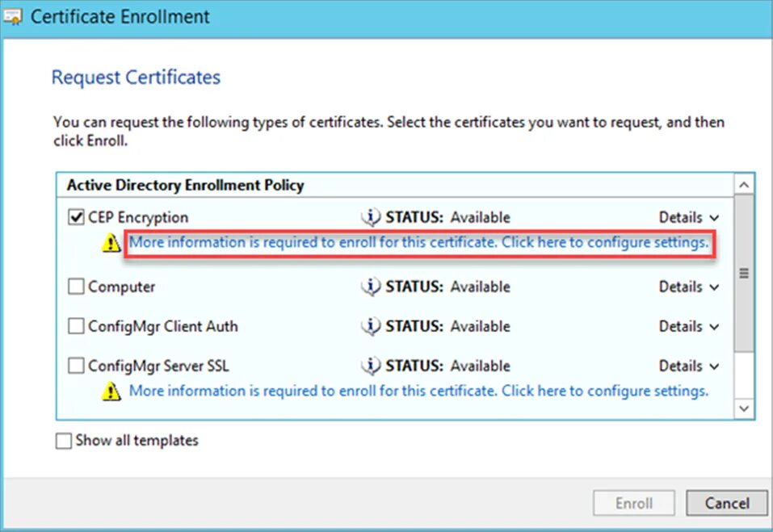The width and height of the screenshot is (773, 532).
Task: Click the status info icon for CEP Encryption
Action: click(371, 216)
